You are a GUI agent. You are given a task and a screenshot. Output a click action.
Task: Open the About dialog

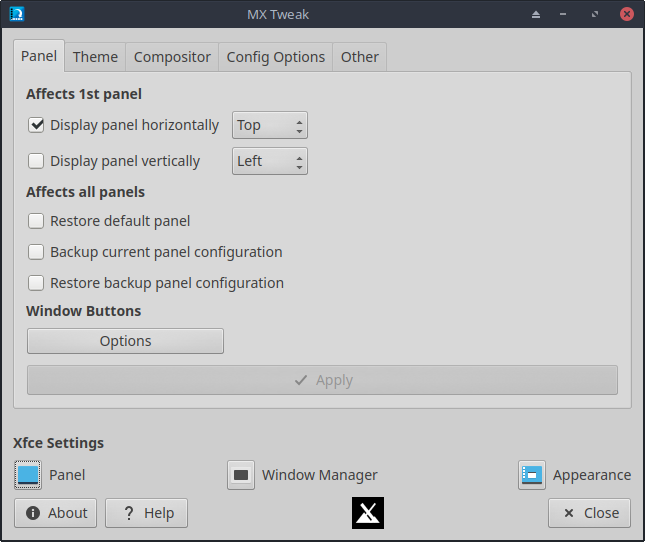coord(56,513)
